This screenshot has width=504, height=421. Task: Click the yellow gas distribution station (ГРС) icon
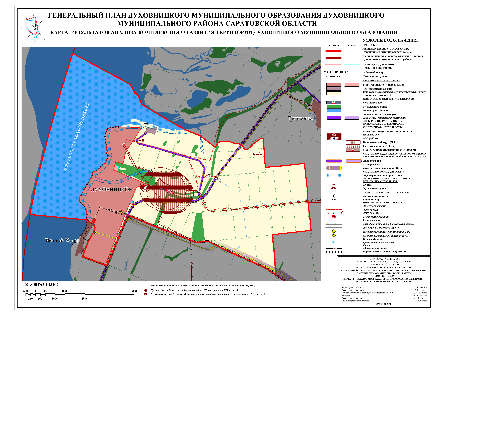click(x=334, y=231)
